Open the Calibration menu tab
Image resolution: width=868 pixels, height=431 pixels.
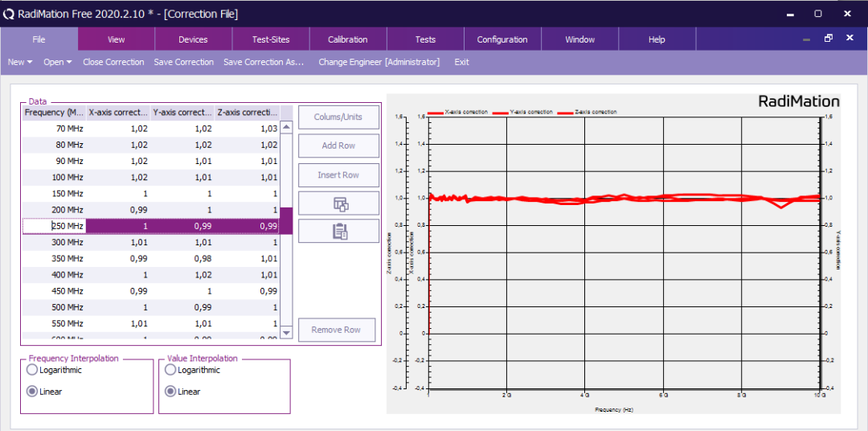pos(348,39)
